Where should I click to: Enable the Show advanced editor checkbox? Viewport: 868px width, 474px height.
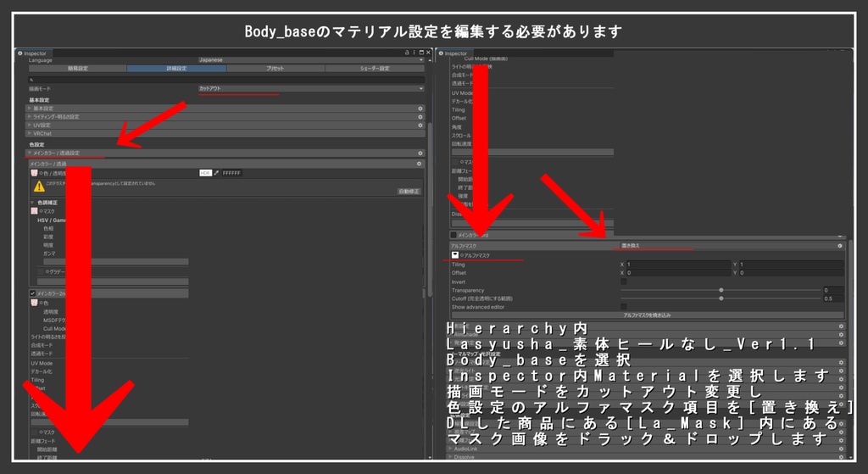click(x=624, y=307)
